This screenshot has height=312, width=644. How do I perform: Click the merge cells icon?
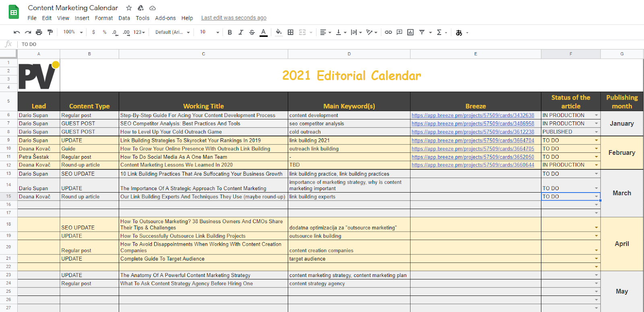pyautogui.click(x=302, y=32)
